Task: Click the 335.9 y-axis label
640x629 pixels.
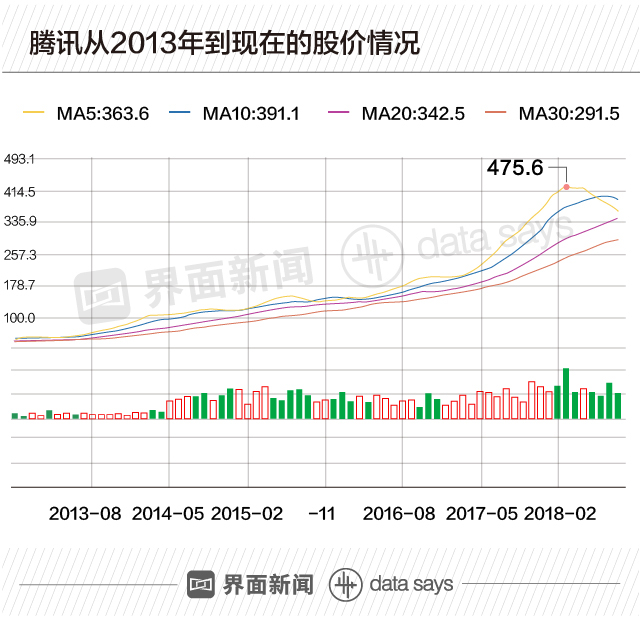Action: click(x=20, y=221)
